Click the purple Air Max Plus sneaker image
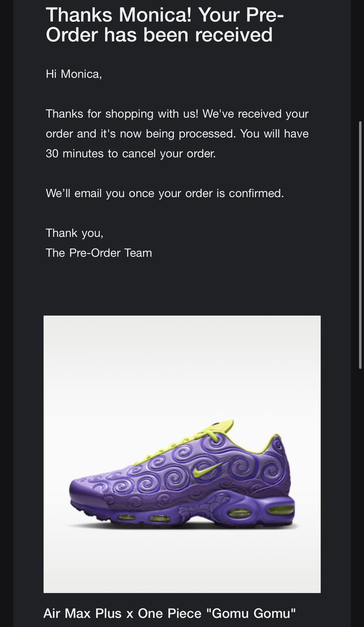The image size is (364, 627). click(x=182, y=455)
